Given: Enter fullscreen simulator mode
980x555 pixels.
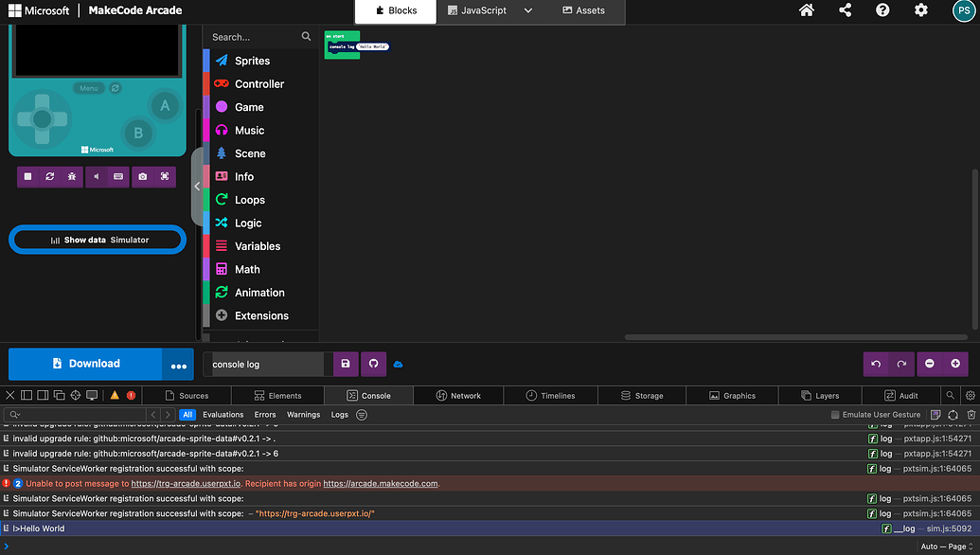Looking at the screenshot, I should pos(163,176).
